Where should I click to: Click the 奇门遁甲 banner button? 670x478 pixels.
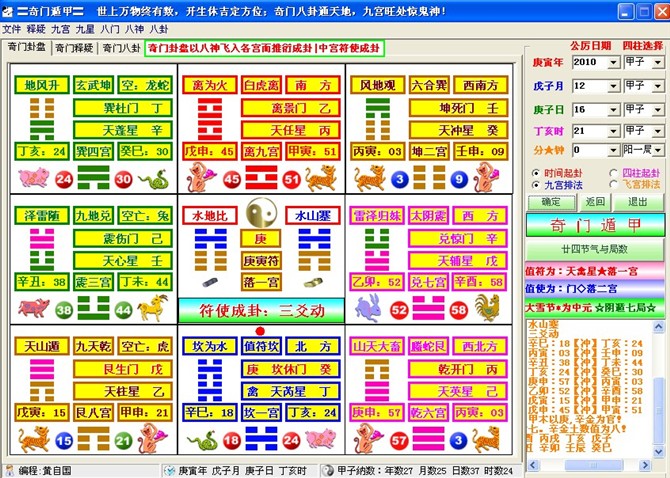coord(595,225)
